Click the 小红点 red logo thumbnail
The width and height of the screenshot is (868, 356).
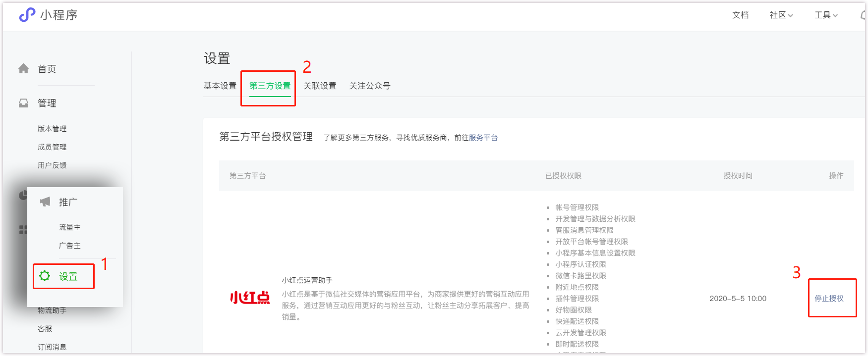click(x=250, y=298)
